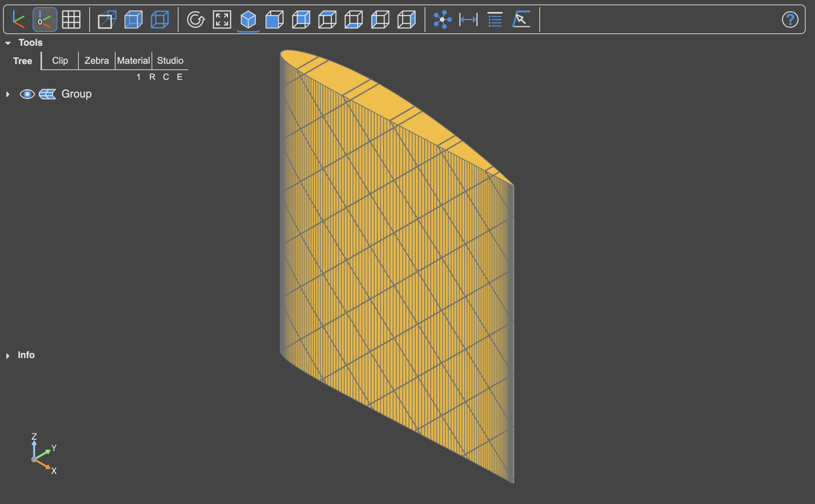
Task: Switch to perspective camera icon
Action: click(107, 19)
